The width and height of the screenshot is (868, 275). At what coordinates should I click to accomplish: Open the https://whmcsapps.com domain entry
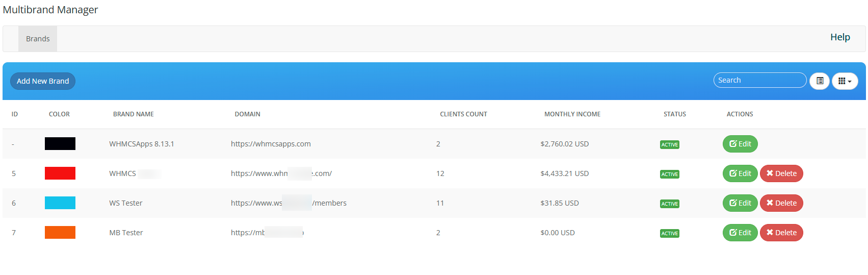[x=271, y=144]
